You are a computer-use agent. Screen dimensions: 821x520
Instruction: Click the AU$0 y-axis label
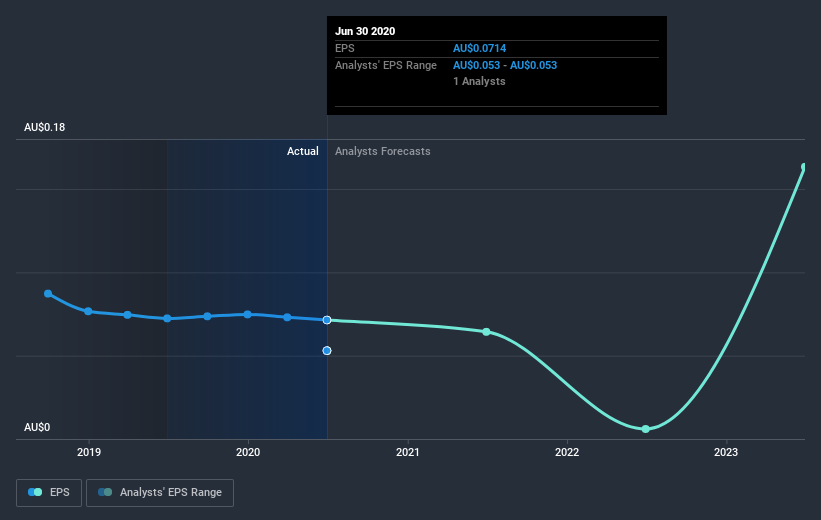point(37,427)
